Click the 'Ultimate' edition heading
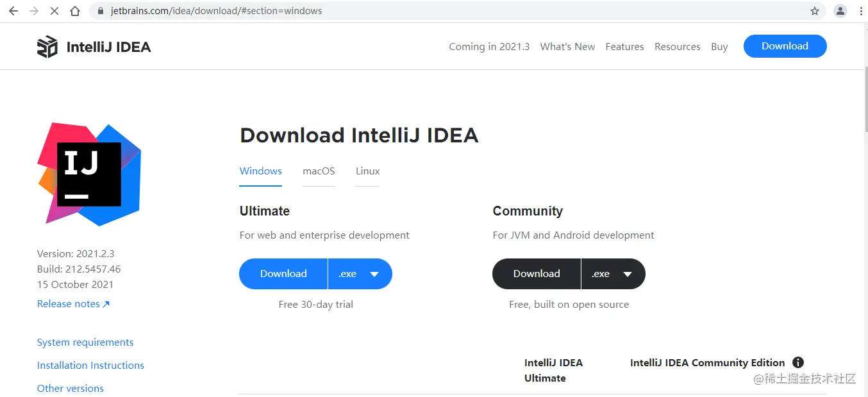868x397 pixels. [x=265, y=211]
